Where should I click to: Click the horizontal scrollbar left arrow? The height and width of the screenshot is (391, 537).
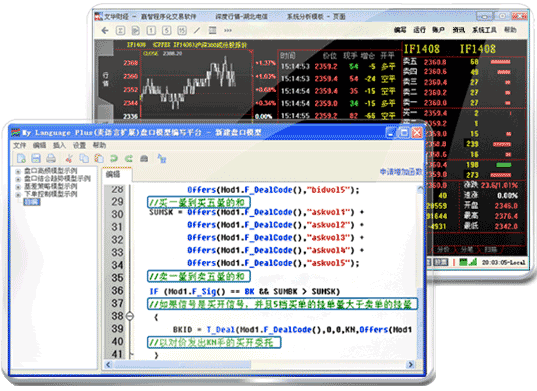pos(108,365)
